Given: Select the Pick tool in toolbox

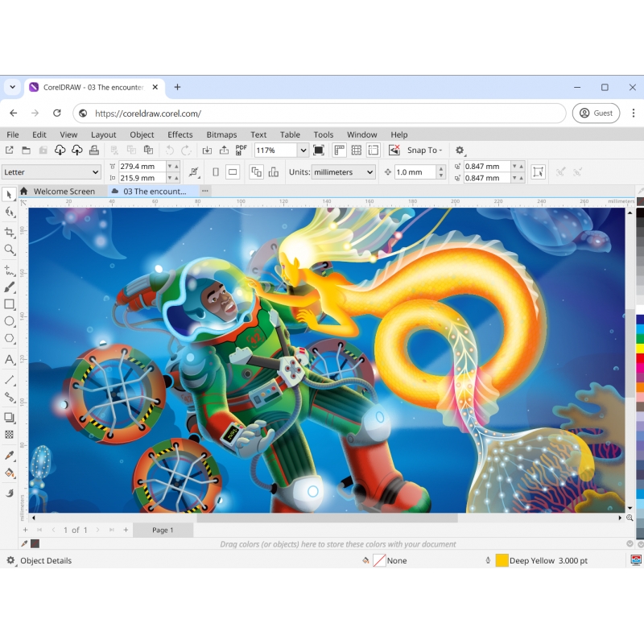Looking at the screenshot, I should [9, 195].
